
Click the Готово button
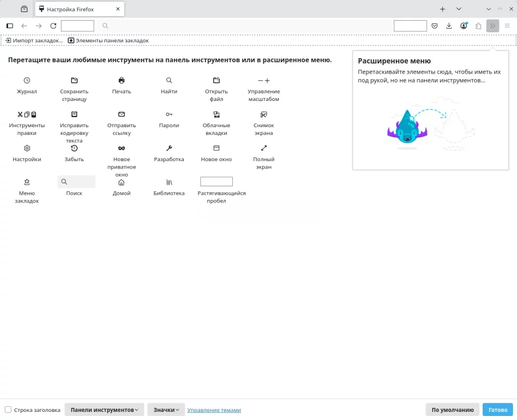(x=497, y=410)
